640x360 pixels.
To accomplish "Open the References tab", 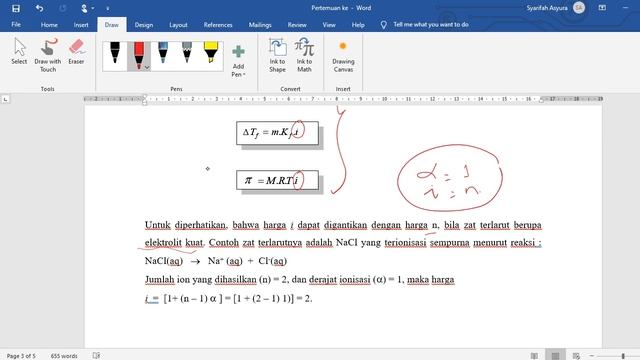I will click(x=218, y=24).
